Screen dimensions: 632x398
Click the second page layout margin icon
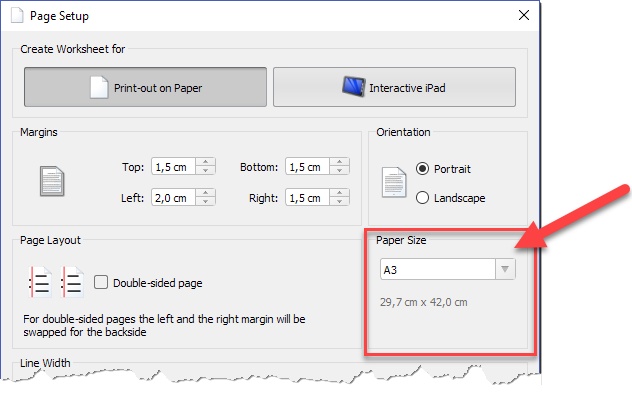72,281
